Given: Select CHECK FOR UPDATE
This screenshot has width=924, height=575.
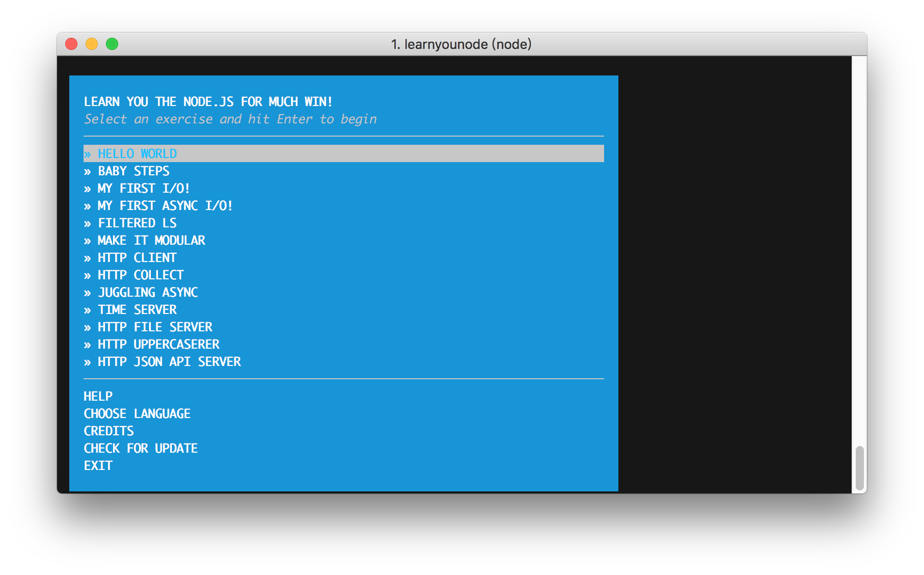Looking at the screenshot, I should [141, 448].
